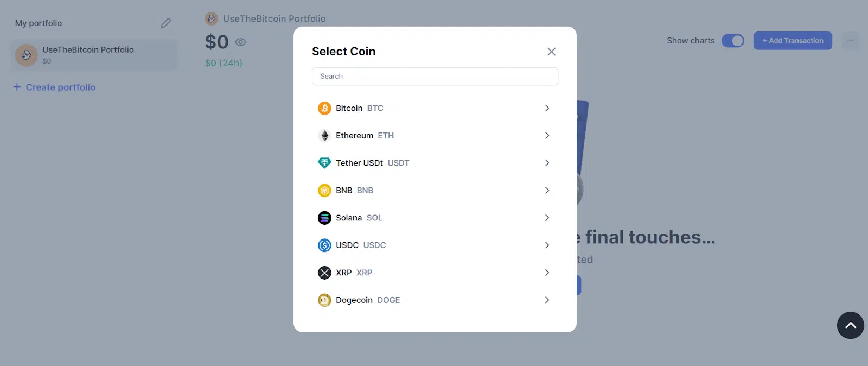Click the Bitcoin coin icon
The width and height of the screenshot is (868, 366).
[x=324, y=108]
